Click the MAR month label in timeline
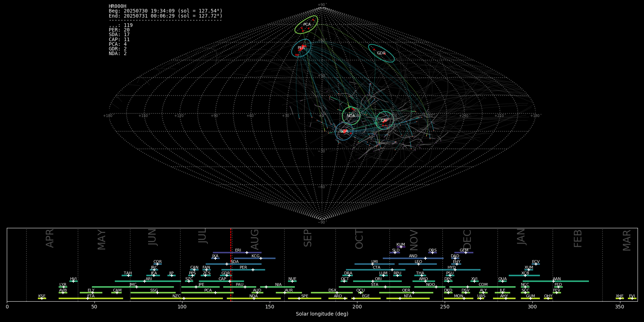 click(x=627, y=240)
